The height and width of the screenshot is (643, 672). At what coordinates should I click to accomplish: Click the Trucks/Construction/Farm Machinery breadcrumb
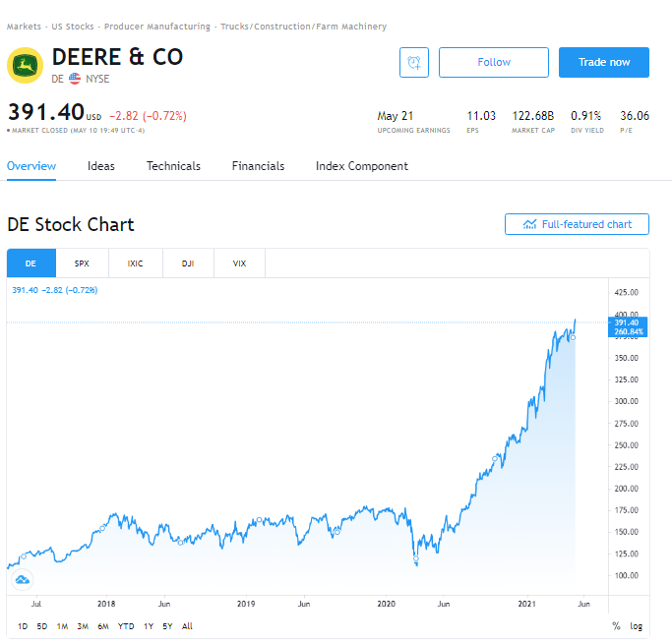tap(303, 27)
